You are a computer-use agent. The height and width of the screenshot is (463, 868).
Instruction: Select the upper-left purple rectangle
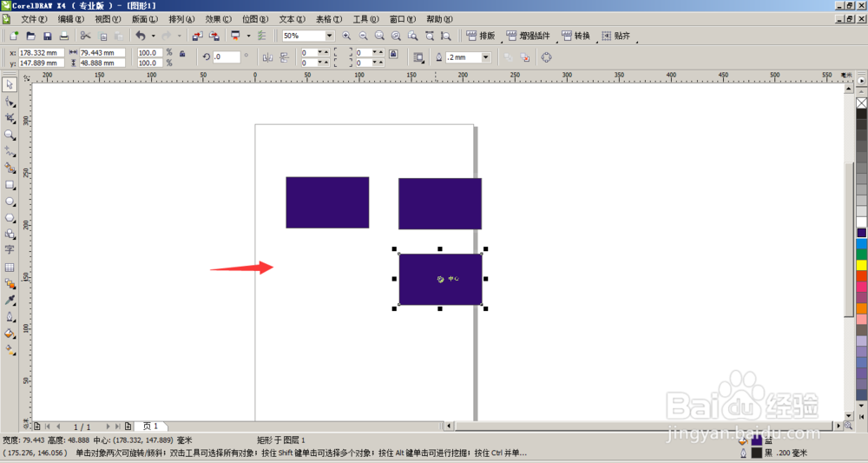click(327, 202)
